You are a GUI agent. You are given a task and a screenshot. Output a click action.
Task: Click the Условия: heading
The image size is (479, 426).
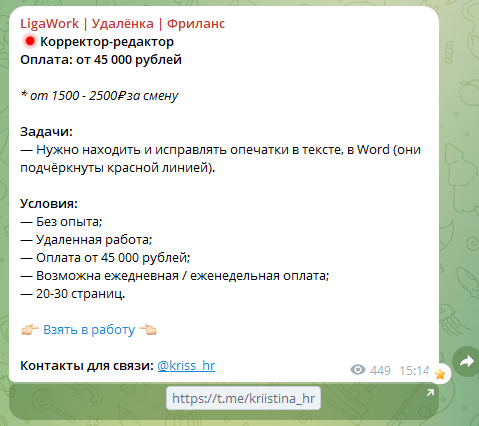click(x=49, y=204)
